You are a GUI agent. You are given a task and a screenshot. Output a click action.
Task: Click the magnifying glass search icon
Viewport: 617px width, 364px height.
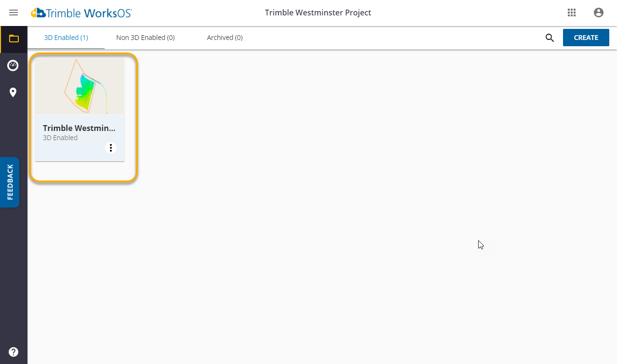pos(550,38)
